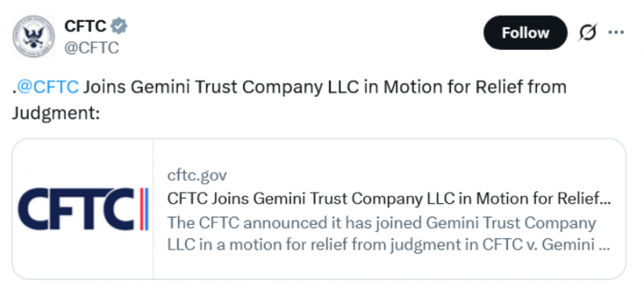Open the CFTC display name profile link

[x=85, y=27]
